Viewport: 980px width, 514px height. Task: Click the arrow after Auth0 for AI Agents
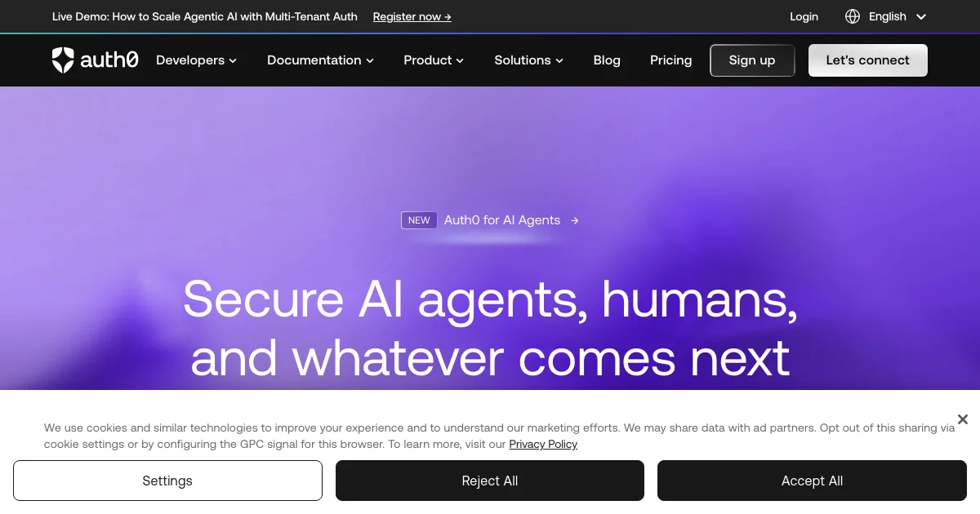coord(575,220)
